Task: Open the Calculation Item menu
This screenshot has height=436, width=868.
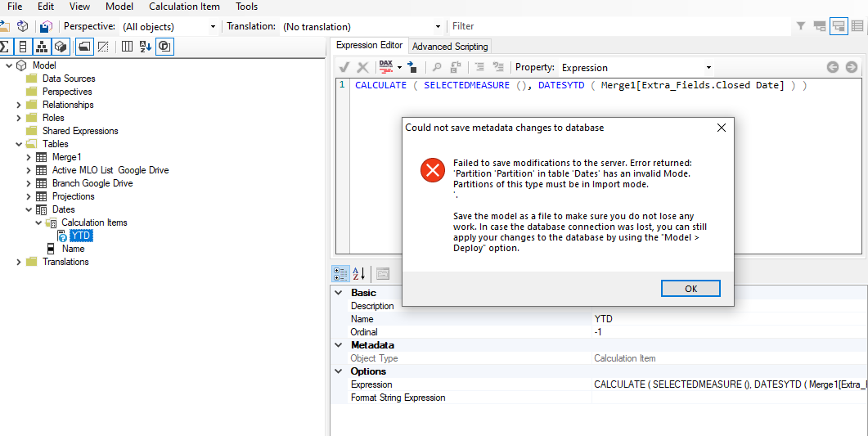Action: click(x=184, y=7)
